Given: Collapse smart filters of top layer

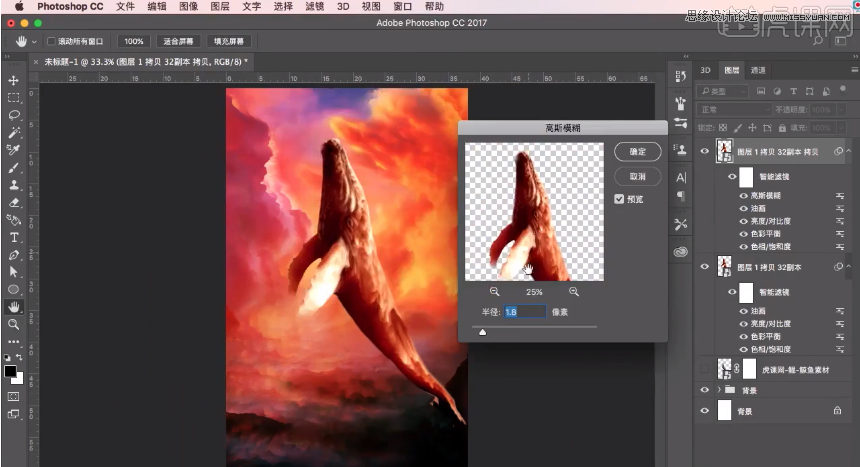Looking at the screenshot, I should click(848, 150).
